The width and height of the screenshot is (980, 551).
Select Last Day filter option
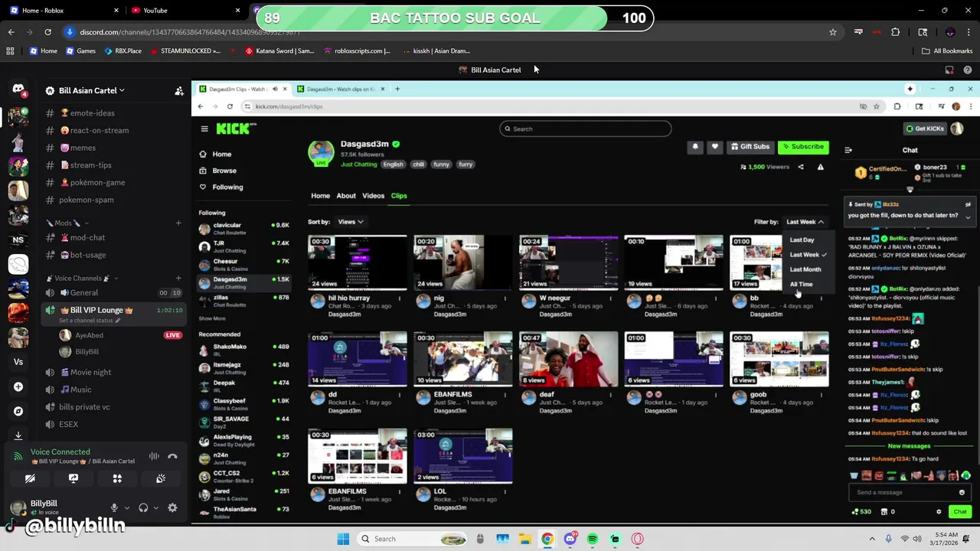802,240
